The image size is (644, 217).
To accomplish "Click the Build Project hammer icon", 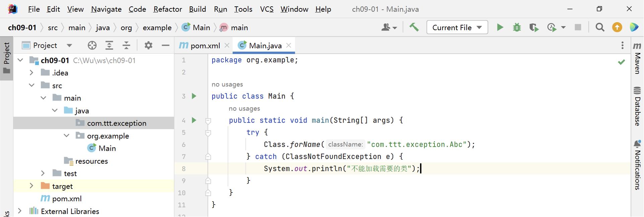I will pyautogui.click(x=414, y=27).
